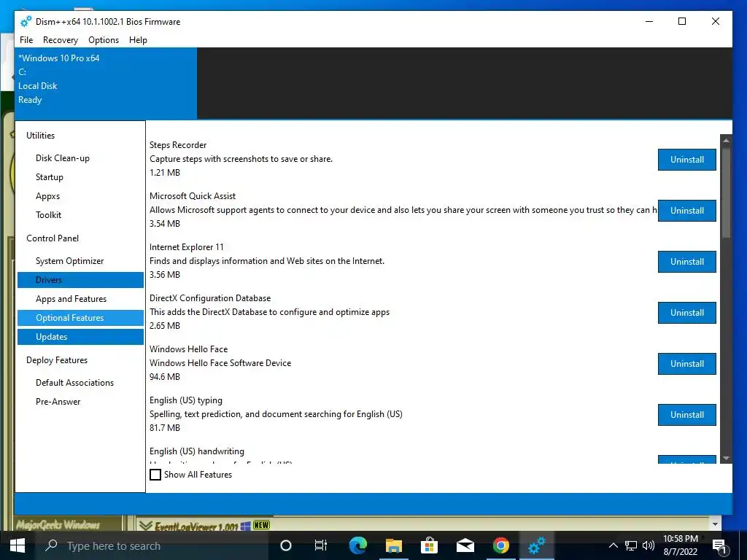Viewport: 747px width, 560px height.
Task: Open the Help menu
Action: 138,40
